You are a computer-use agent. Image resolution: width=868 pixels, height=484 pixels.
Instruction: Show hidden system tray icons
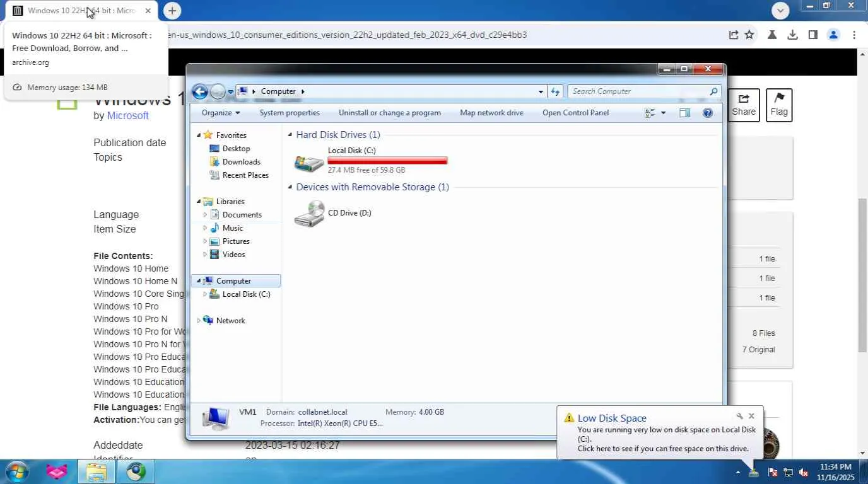coord(738,472)
